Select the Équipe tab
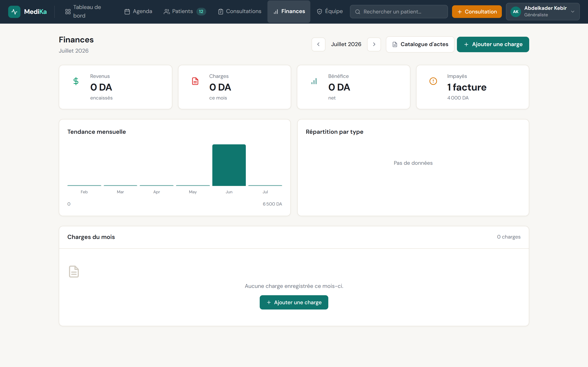 click(330, 12)
